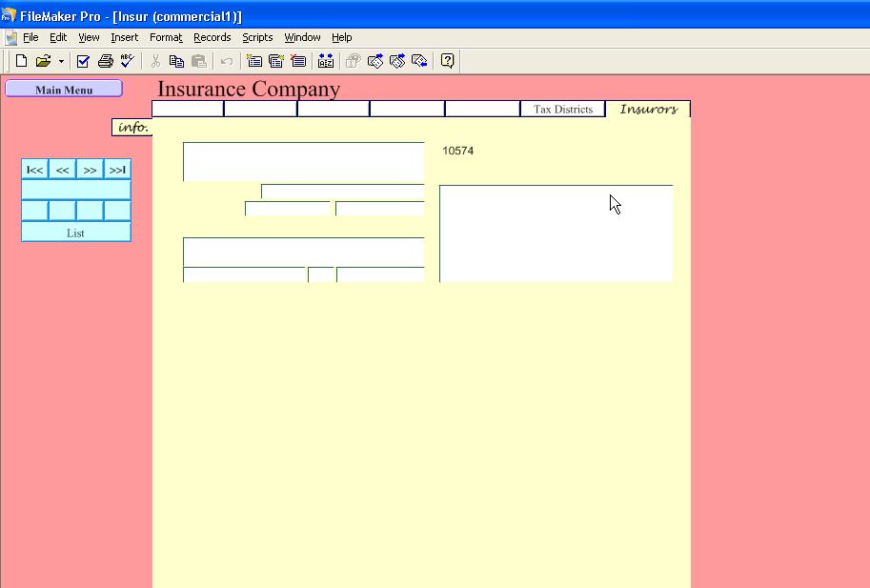Open the Records menu
The width and height of the screenshot is (870, 588).
coord(212,37)
